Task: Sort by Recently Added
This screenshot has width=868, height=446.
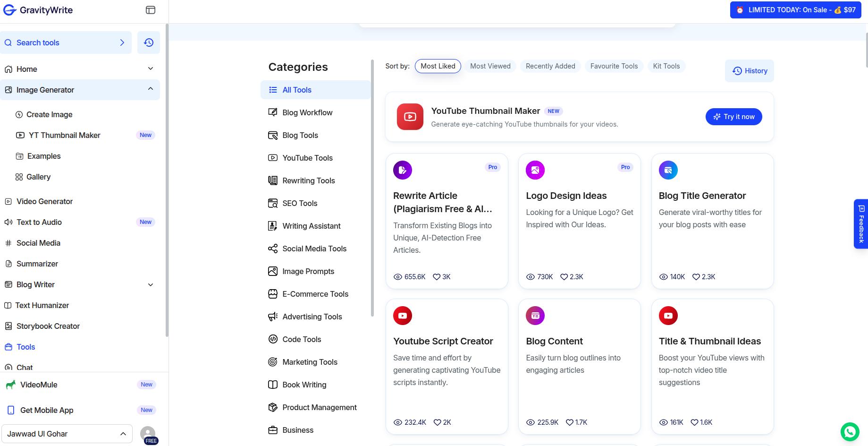Action: coord(550,66)
